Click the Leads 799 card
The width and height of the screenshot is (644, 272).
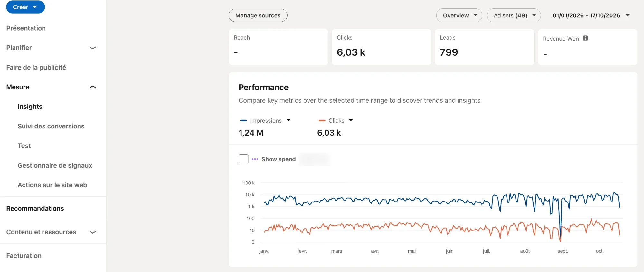[485, 47]
